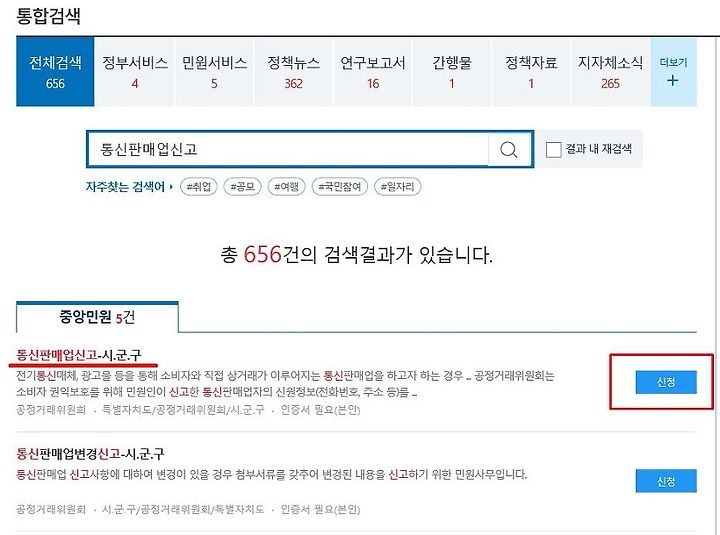This screenshot has height=535, width=720.
Task: Select the 전체검색 656 tab
Action: (55, 72)
